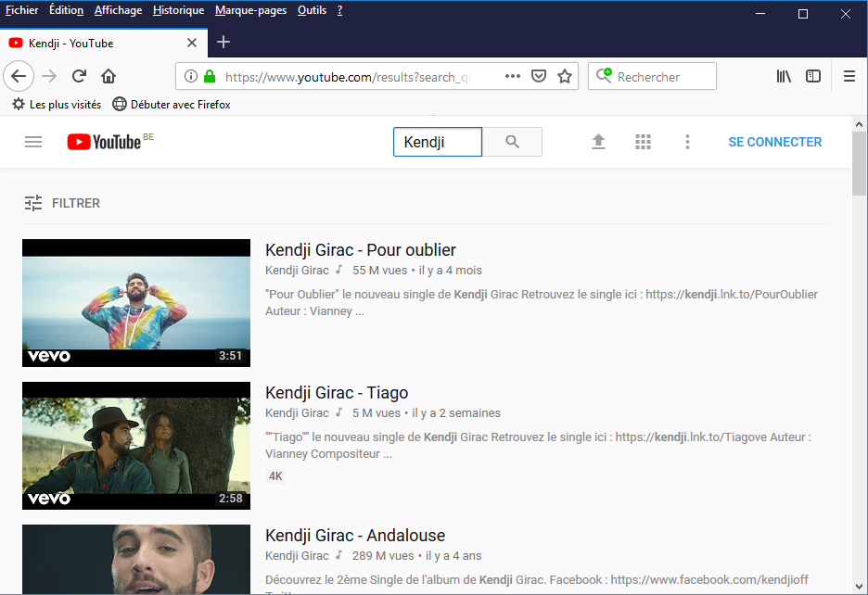Open the Marque-pages menu
The height and width of the screenshot is (595, 868).
click(250, 10)
